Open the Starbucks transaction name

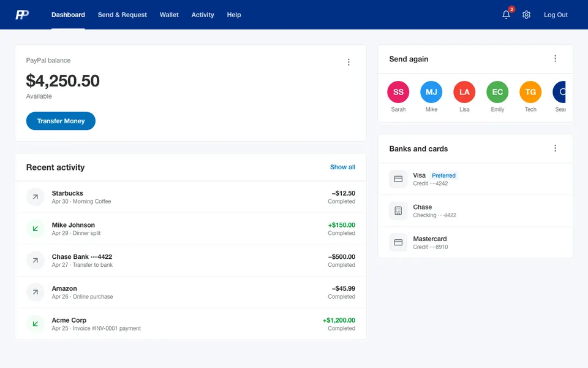click(67, 193)
